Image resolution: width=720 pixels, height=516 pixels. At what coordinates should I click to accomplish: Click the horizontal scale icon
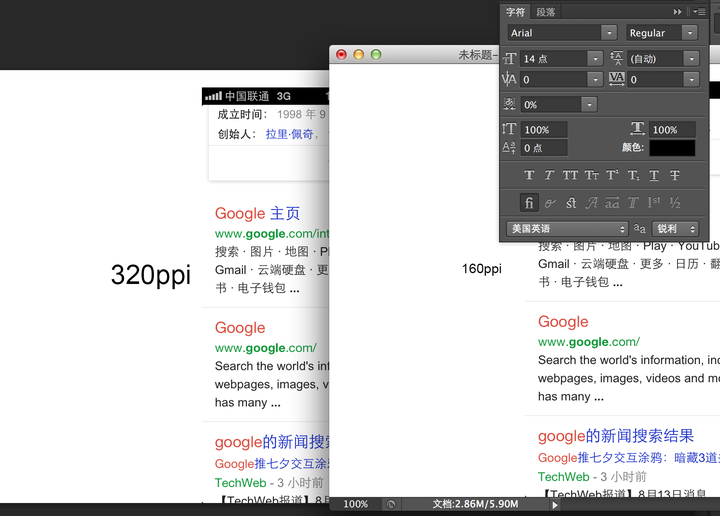(x=637, y=129)
